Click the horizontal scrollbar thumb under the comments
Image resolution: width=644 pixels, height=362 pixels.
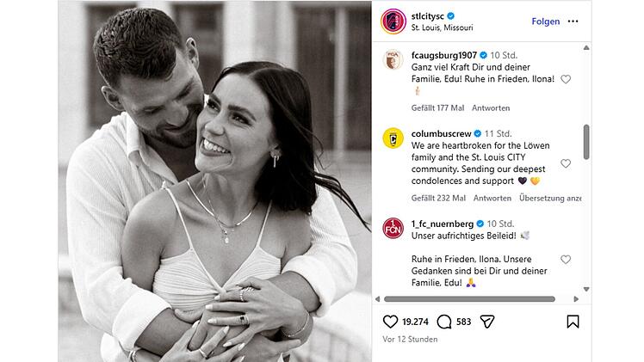coord(469,299)
